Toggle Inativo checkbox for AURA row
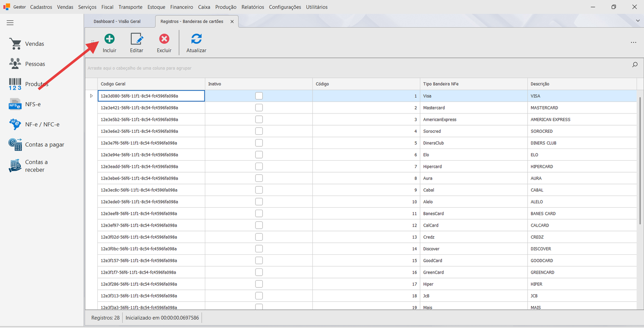Screen dimensions: 644x328 (x=259, y=178)
